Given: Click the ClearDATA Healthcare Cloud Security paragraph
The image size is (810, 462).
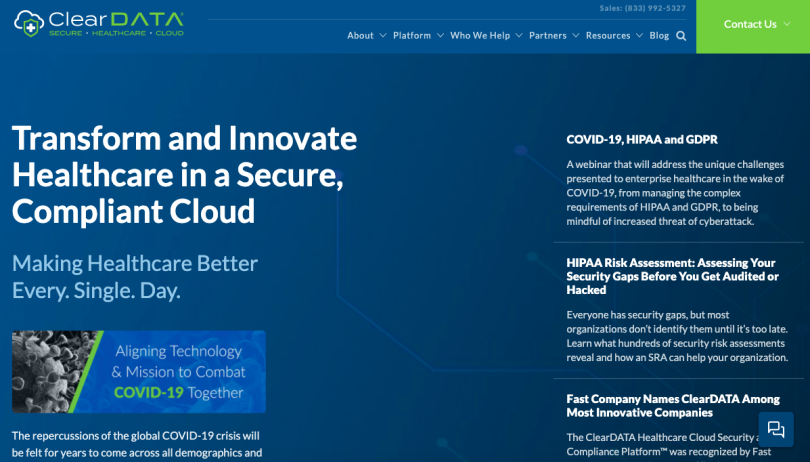Looking at the screenshot, I should 668,444.
